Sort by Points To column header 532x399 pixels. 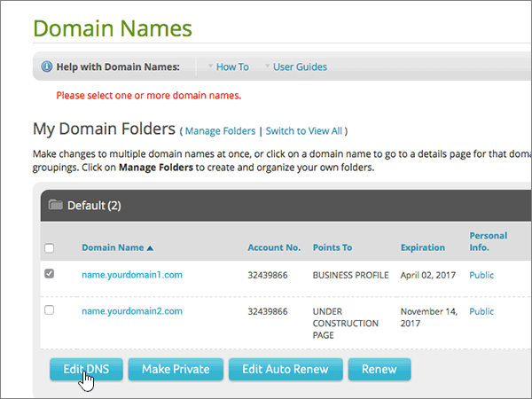(x=332, y=247)
